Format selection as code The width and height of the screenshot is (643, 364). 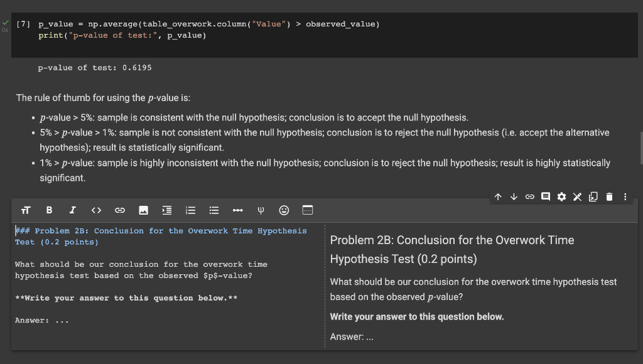pos(96,210)
